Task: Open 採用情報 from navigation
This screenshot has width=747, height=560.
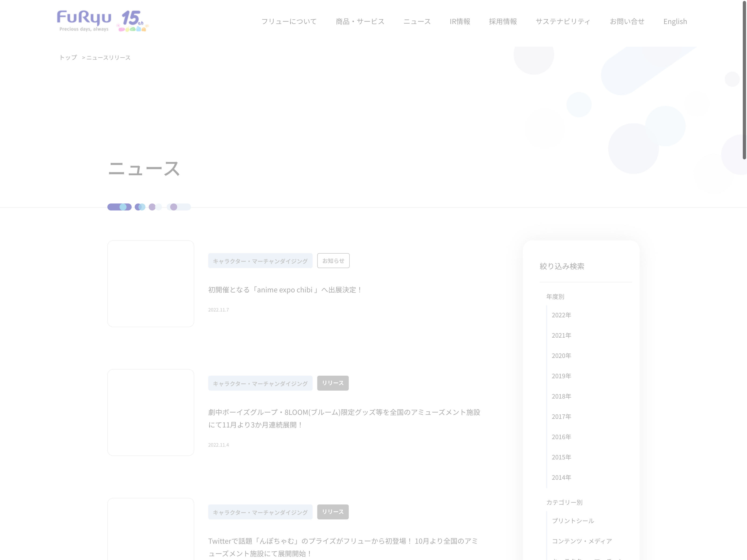Action: click(x=503, y=22)
